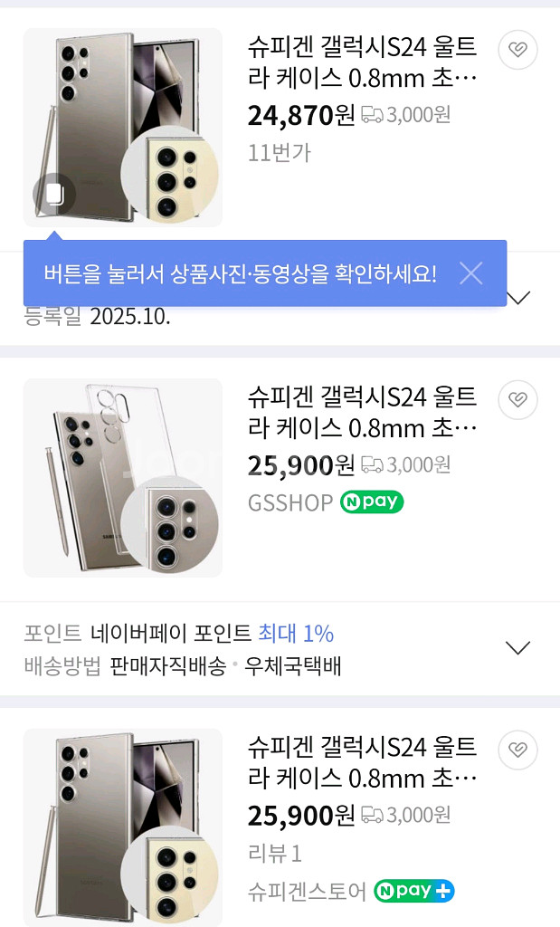Toggle wishlist heart on the GSSHOP product
The height and width of the screenshot is (927, 560).
[517, 399]
